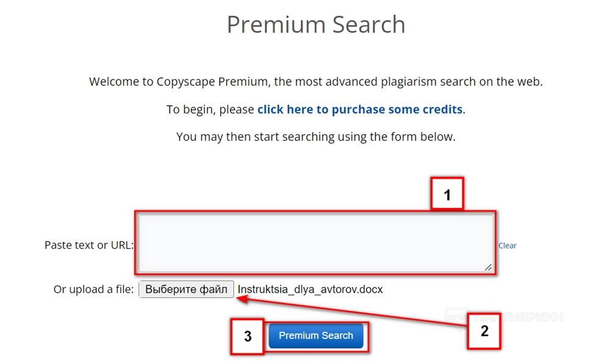This screenshot has width=594, height=364.
Task: Click the numbered callout box 2
Action: (484, 331)
